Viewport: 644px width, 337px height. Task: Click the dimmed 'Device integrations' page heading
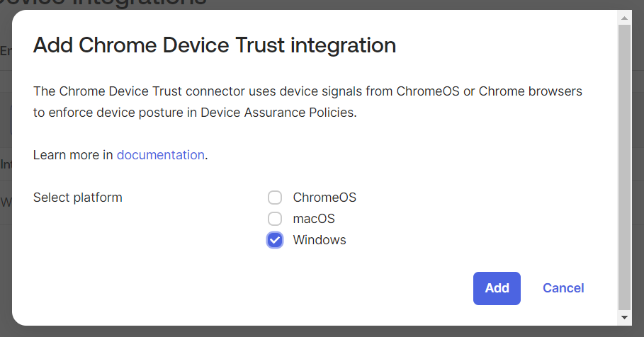[106, 4]
